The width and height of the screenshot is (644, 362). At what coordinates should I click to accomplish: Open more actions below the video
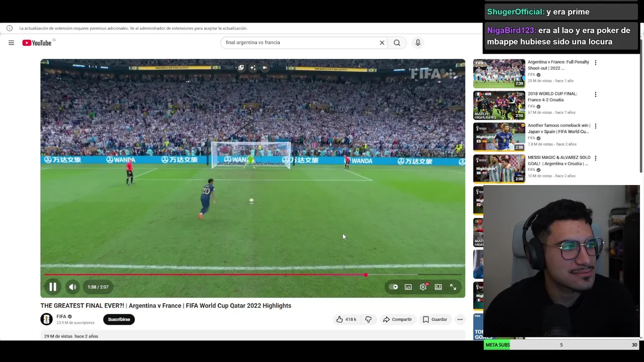(x=460, y=319)
